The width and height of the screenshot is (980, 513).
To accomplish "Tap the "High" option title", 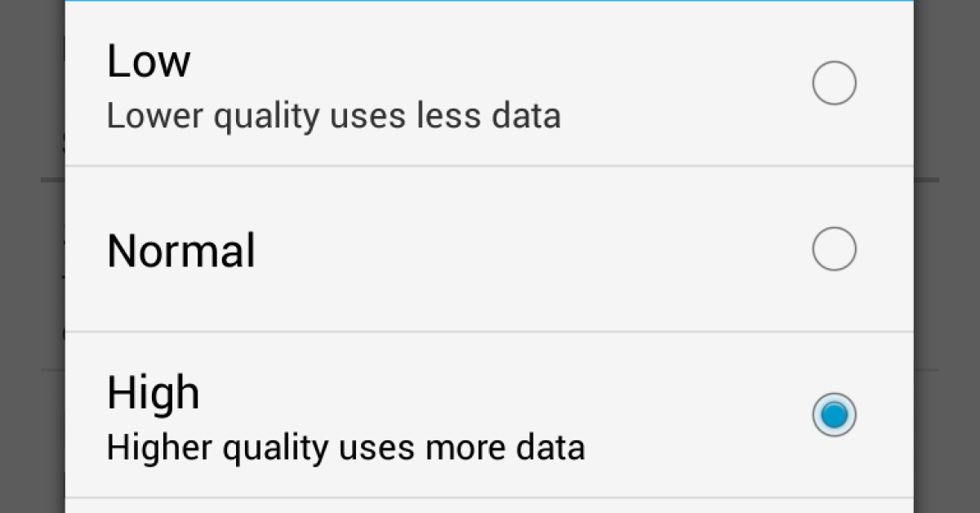I will point(154,393).
